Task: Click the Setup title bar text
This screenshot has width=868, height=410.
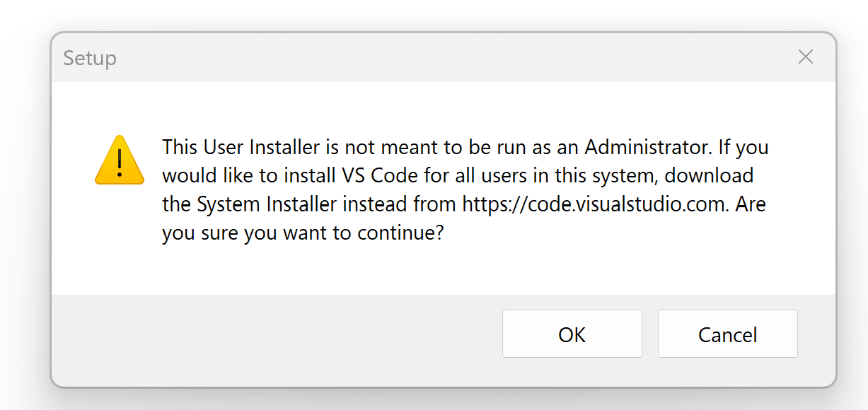Action: [89, 58]
